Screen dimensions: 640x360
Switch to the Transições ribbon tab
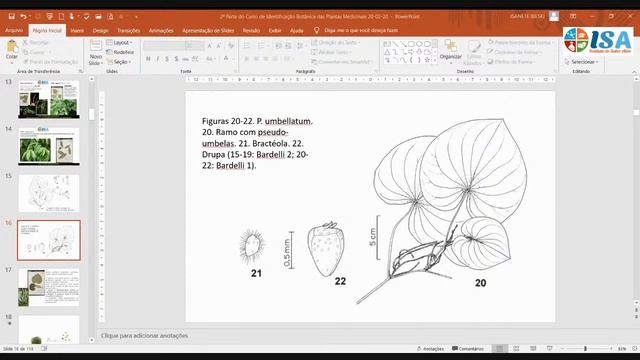129,30
